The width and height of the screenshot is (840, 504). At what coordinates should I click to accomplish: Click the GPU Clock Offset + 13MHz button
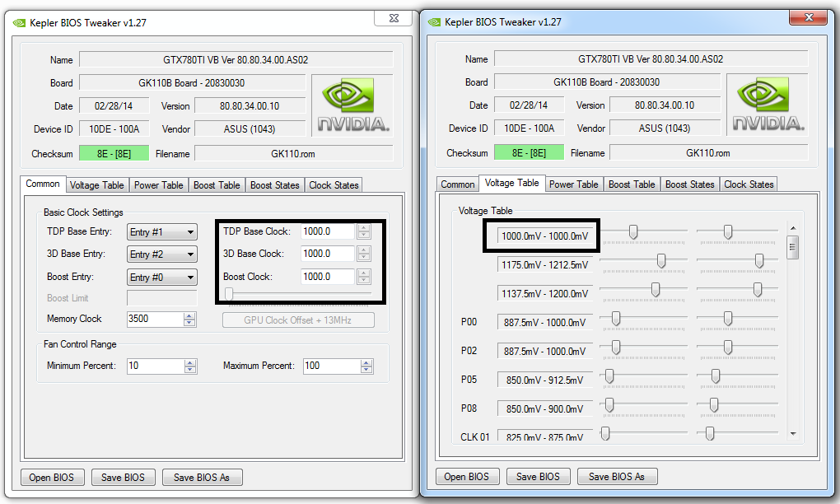point(298,320)
